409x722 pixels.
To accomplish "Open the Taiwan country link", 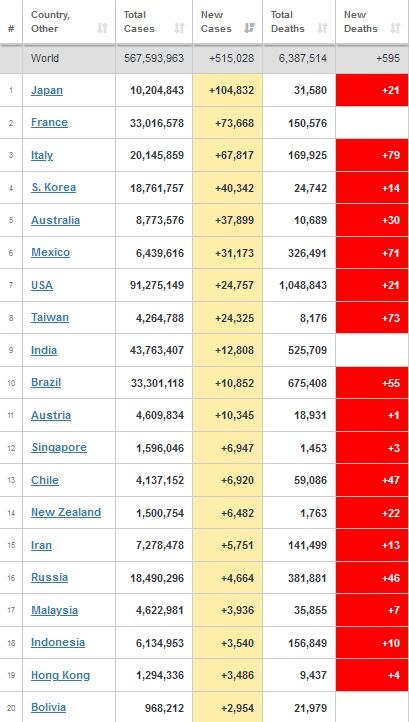I will click(50, 317).
